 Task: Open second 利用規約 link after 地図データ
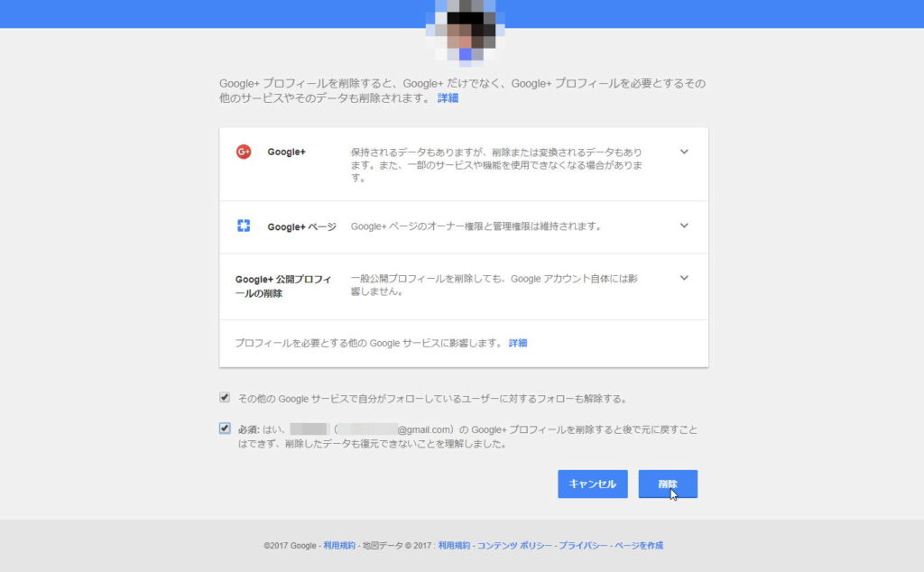pyautogui.click(x=454, y=546)
